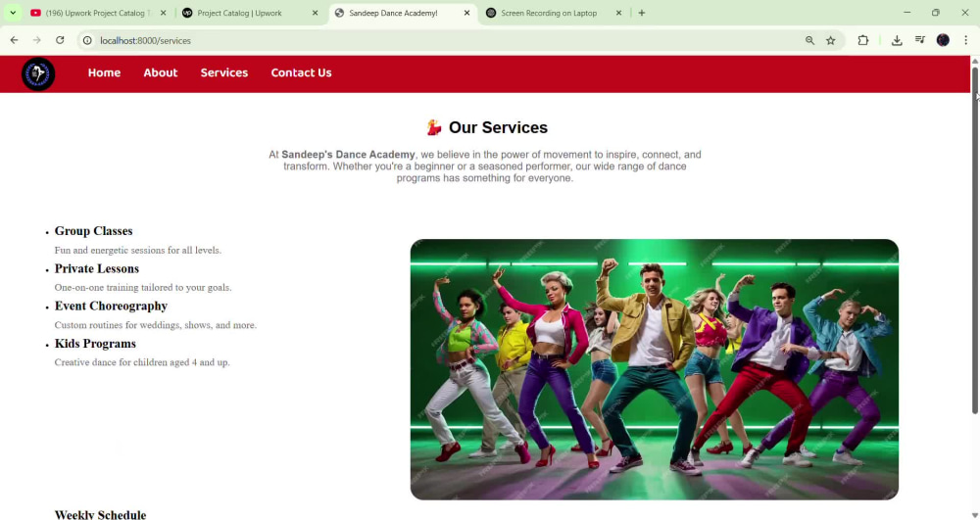View site information icon in address bar
This screenshot has width=980, height=520.
tap(87, 40)
